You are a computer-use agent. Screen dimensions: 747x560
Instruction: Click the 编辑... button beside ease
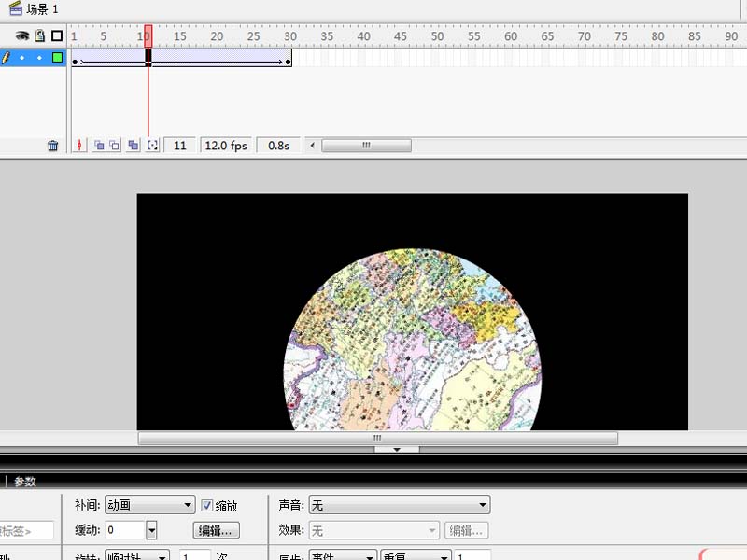217,530
